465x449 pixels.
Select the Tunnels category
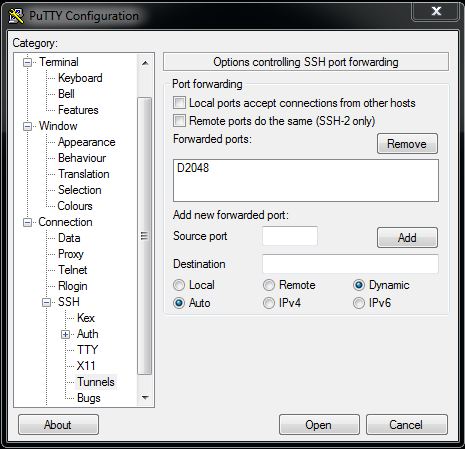click(x=96, y=382)
